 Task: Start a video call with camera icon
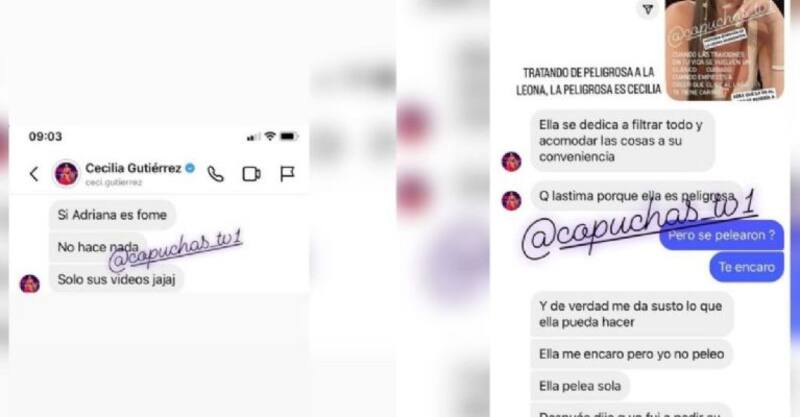(252, 174)
